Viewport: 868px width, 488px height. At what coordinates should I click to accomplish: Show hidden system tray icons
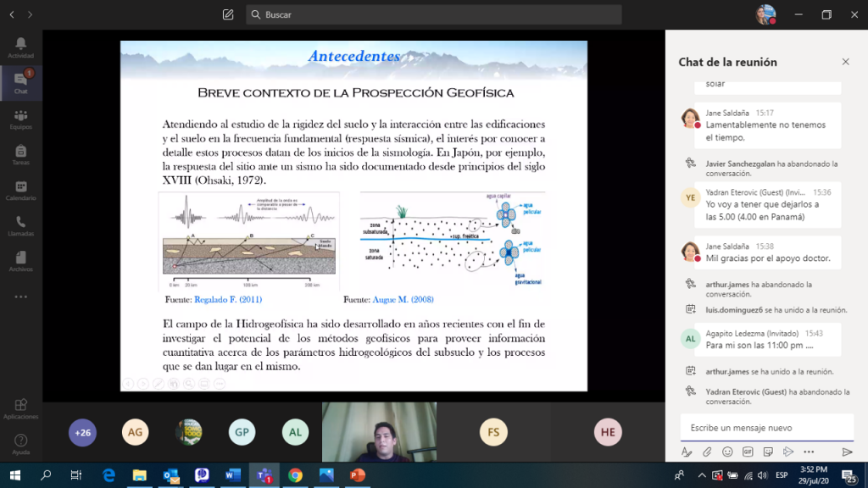click(701, 475)
